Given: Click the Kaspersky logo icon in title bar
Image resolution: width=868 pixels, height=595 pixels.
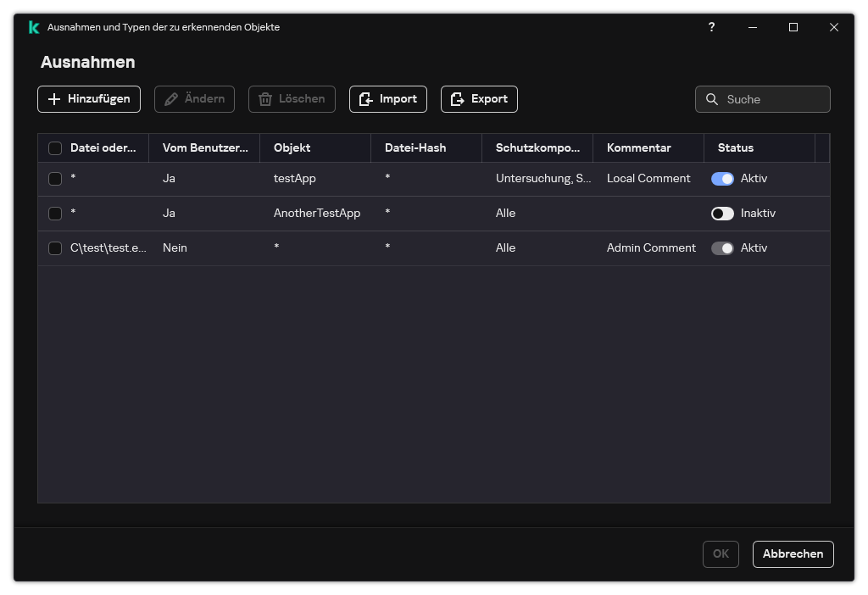Looking at the screenshot, I should pos(34,27).
